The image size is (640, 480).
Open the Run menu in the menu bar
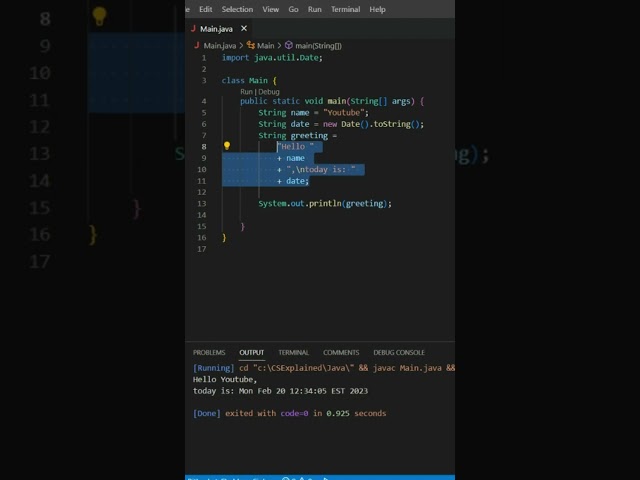tap(315, 9)
